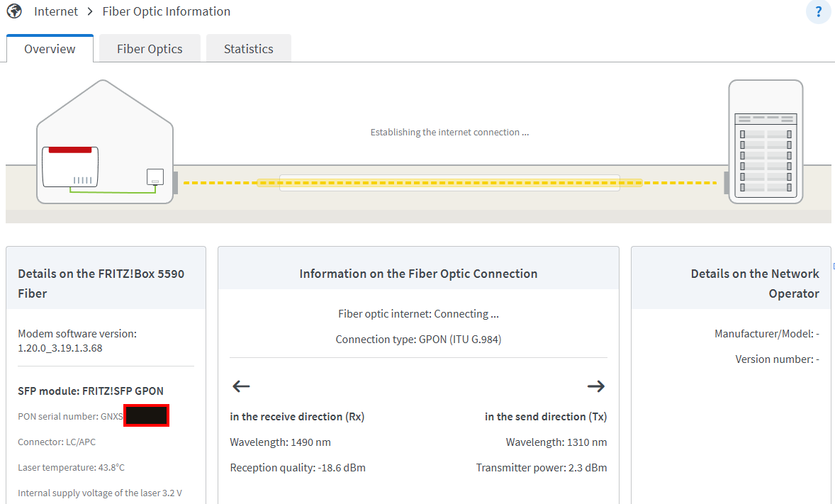Click the globe Internet icon
835x504 pixels.
coord(14,11)
